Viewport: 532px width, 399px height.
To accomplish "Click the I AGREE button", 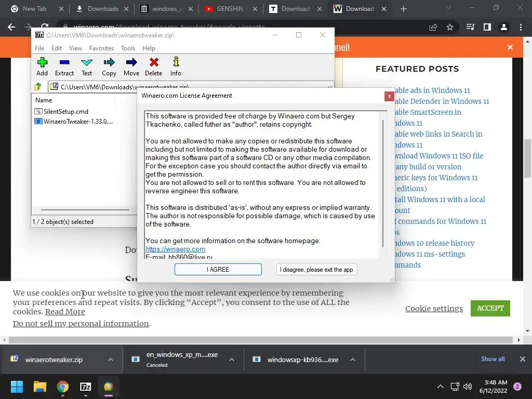I will tap(218, 270).
